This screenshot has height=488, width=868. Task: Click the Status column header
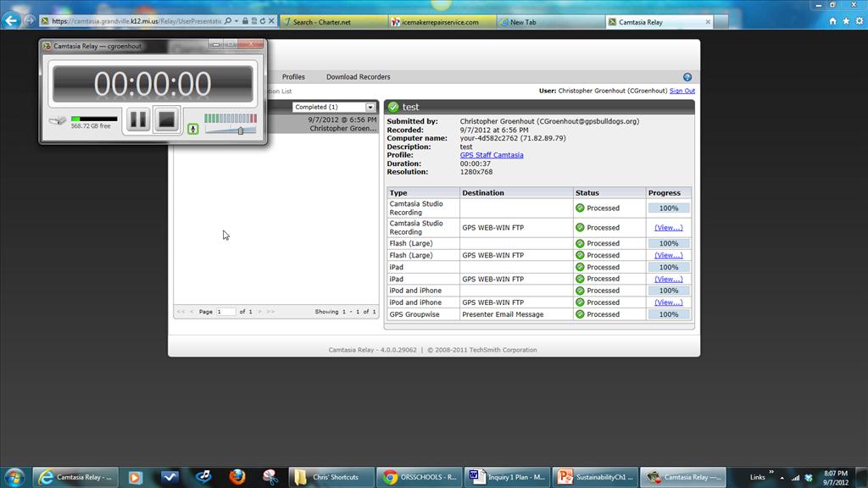tap(609, 192)
